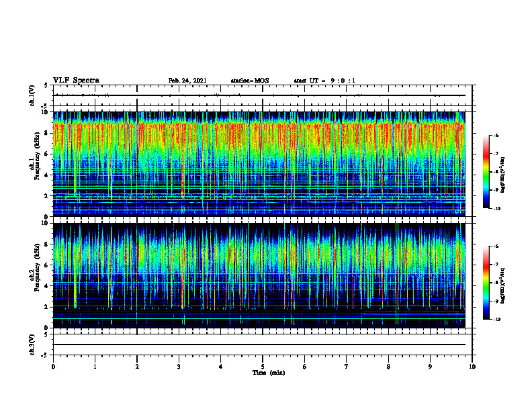Click the "4" tick on ch.1 frequency axis
Viewport: 532px width, 411px height.
[x=47, y=175]
